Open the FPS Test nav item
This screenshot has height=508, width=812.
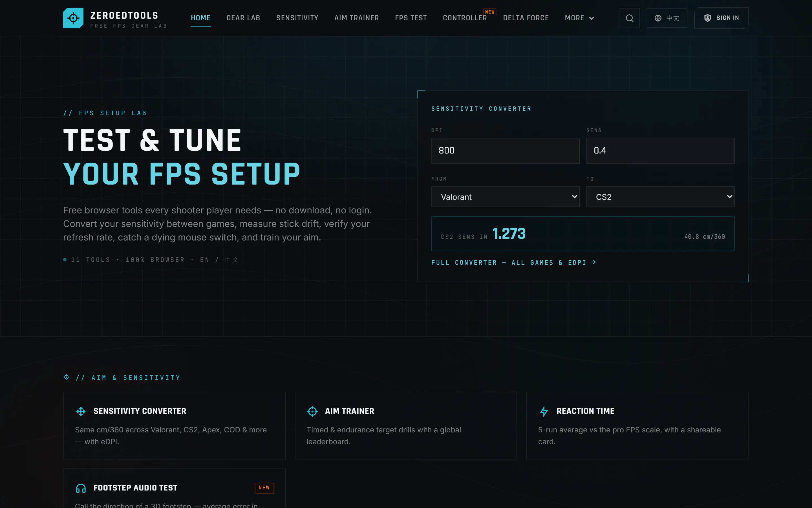click(x=411, y=18)
